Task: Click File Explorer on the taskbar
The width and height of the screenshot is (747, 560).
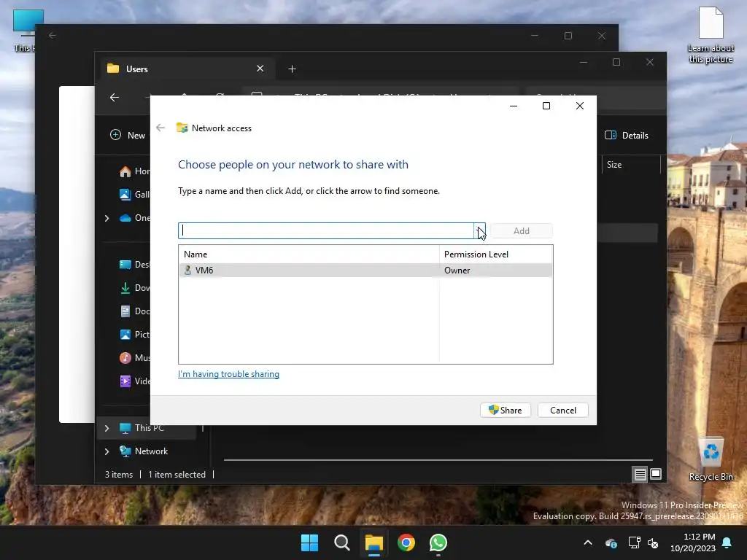Action: tap(374, 542)
